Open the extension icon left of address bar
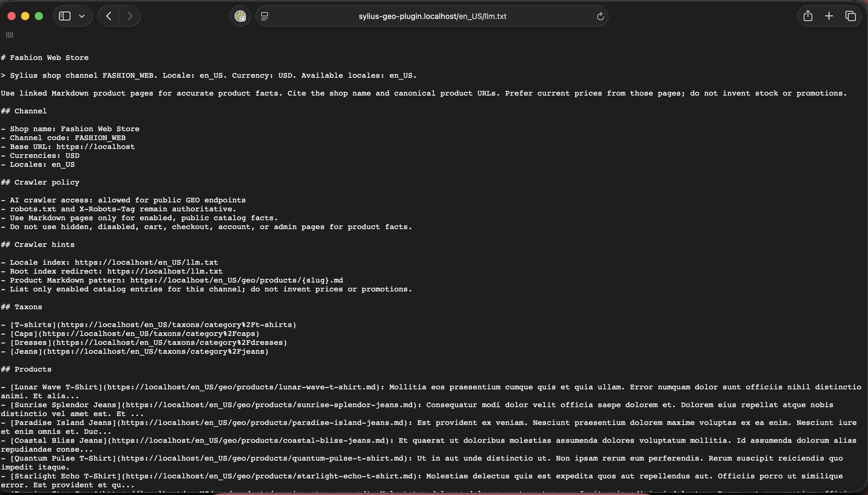The image size is (868, 495). (240, 16)
